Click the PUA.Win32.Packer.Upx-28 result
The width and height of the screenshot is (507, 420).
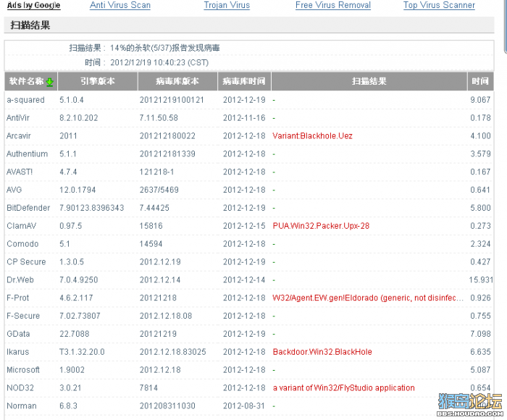[x=321, y=226]
